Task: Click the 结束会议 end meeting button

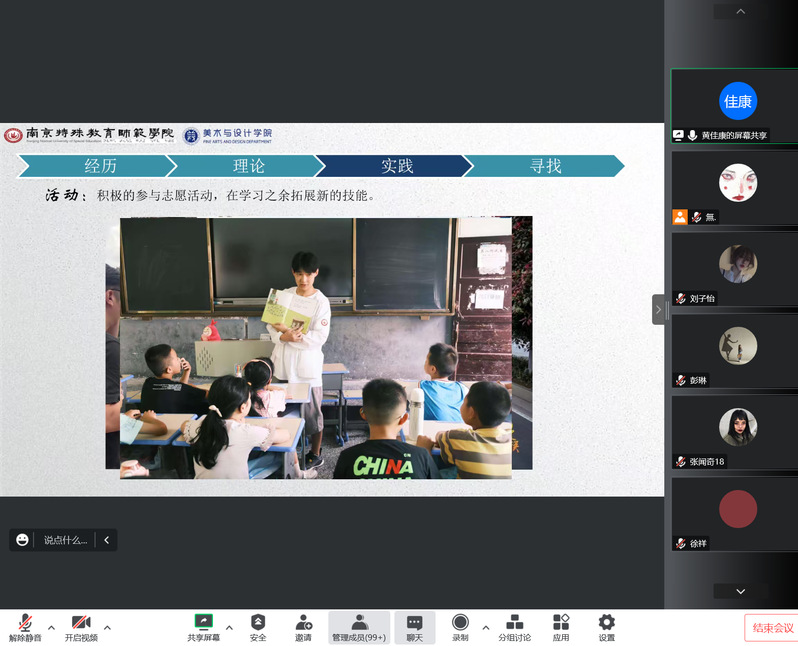Action: point(772,628)
